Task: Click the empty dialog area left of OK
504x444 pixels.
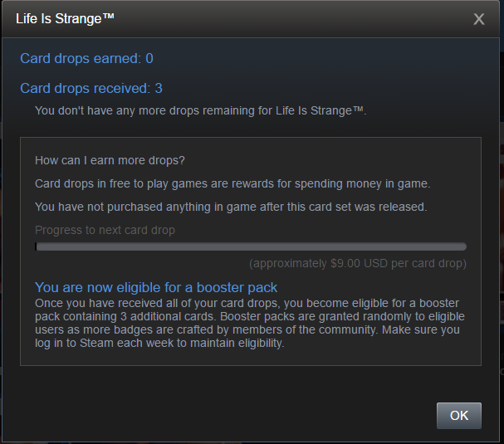Action: [225, 416]
